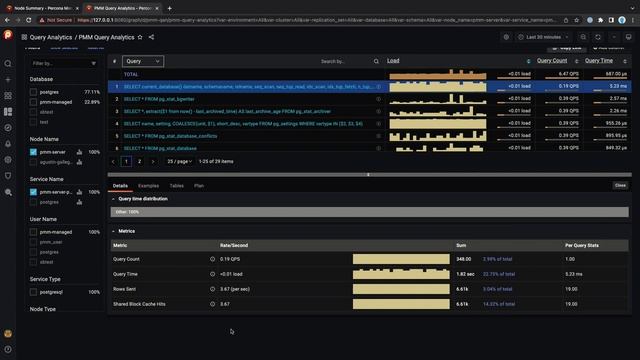This screenshot has height=360, width=640.
Task: Click the share dashboard icon
Action: pyautogui.click(x=151, y=37)
